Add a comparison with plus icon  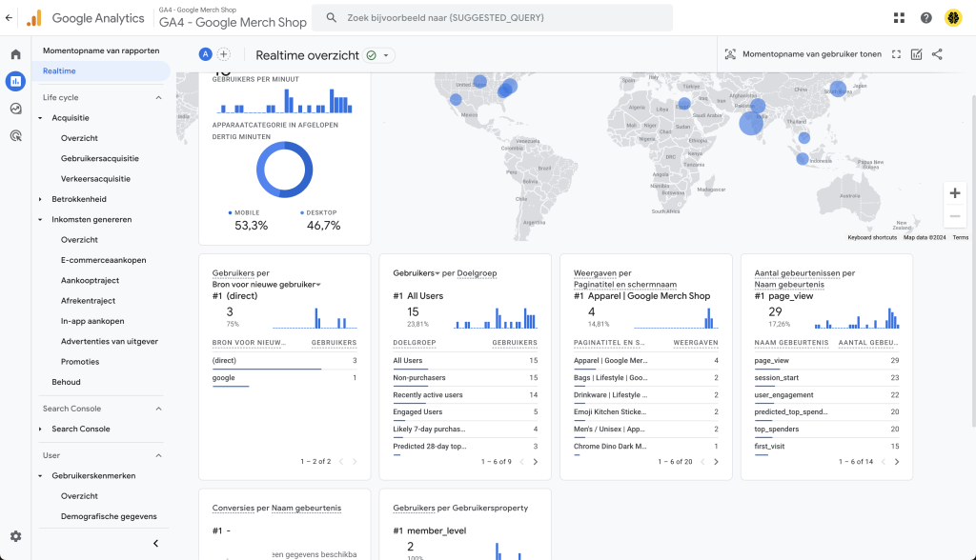click(x=223, y=54)
